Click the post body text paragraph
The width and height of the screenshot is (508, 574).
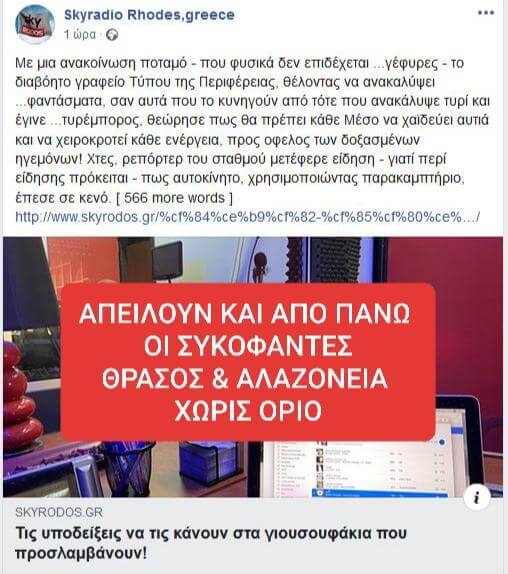tap(253, 131)
